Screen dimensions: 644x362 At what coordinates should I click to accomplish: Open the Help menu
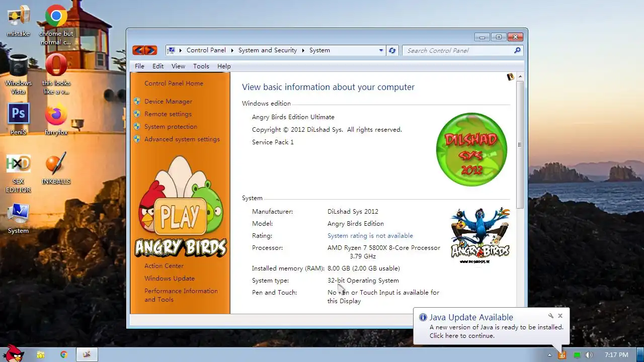point(224,66)
